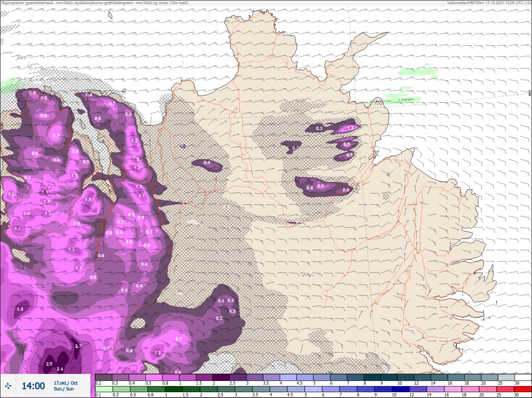This screenshot has width=532, height=398.
Task: Click the 1.8 precipitation value on the map
Action: [20, 309]
